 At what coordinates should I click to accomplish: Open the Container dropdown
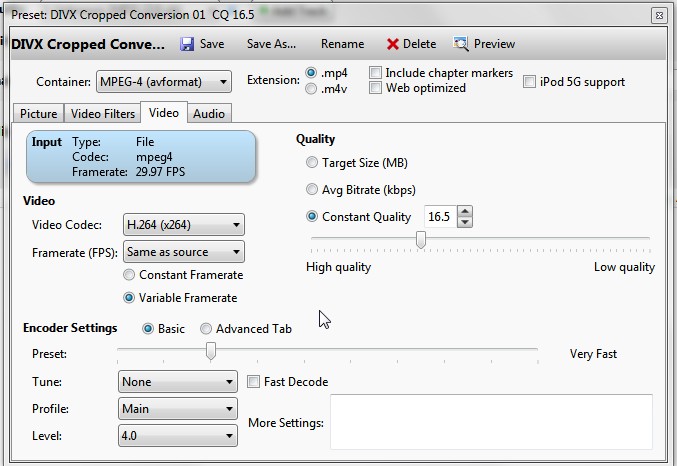click(x=164, y=82)
